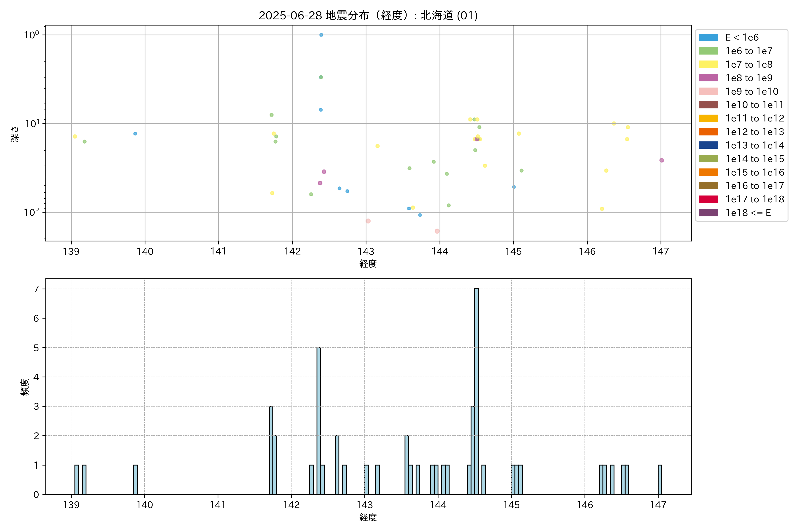Click the blue E < 1e6 legend swatch
The width and height of the screenshot is (798, 532).
click(708, 37)
